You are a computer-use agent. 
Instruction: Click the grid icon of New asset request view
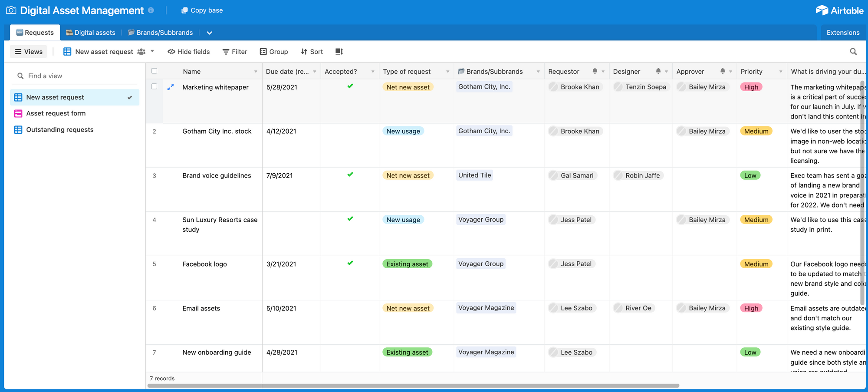pyautogui.click(x=18, y=97)
